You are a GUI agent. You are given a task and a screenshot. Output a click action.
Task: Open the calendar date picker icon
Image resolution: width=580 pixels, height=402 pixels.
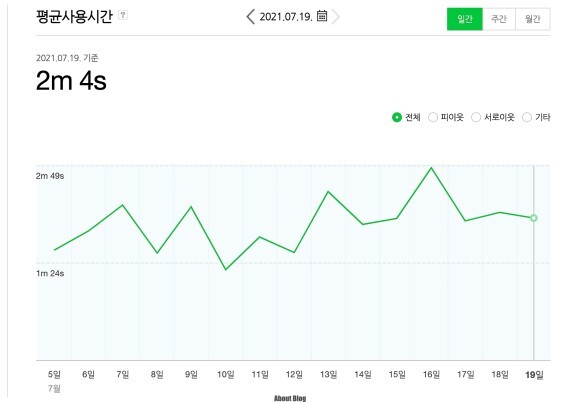point(322,16)
